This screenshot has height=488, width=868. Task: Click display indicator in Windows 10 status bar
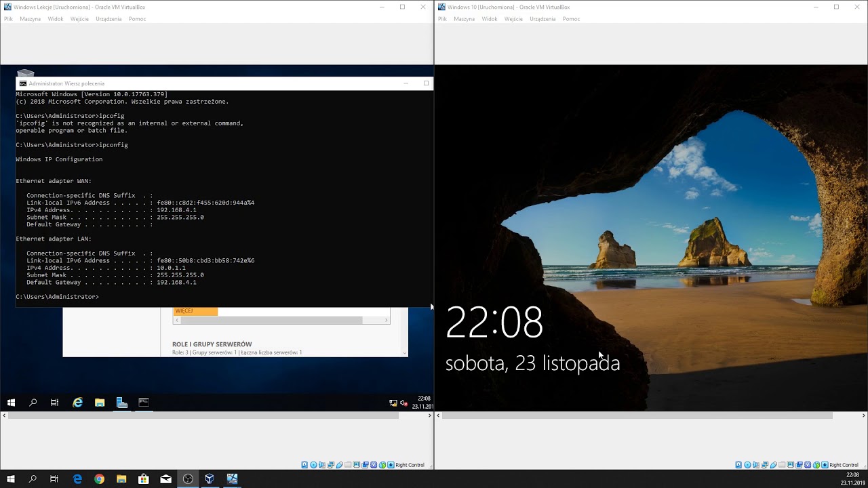[x=791, y=465]
